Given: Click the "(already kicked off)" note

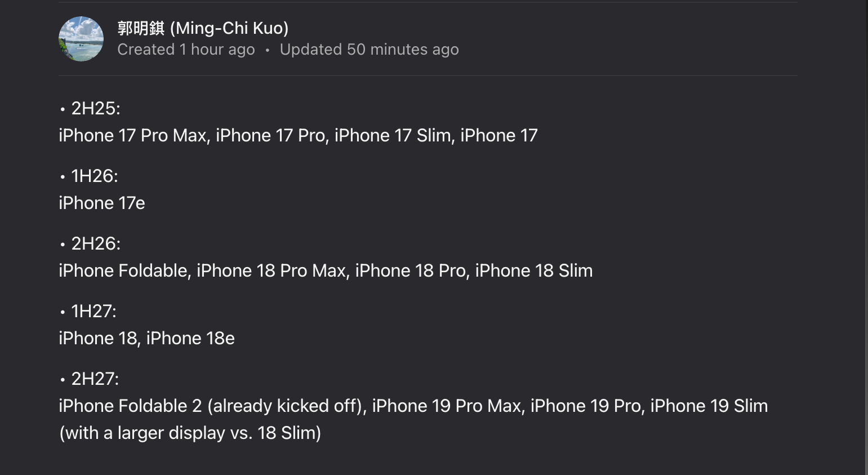Looking at the screenshot, I should (x=285, y=406).
